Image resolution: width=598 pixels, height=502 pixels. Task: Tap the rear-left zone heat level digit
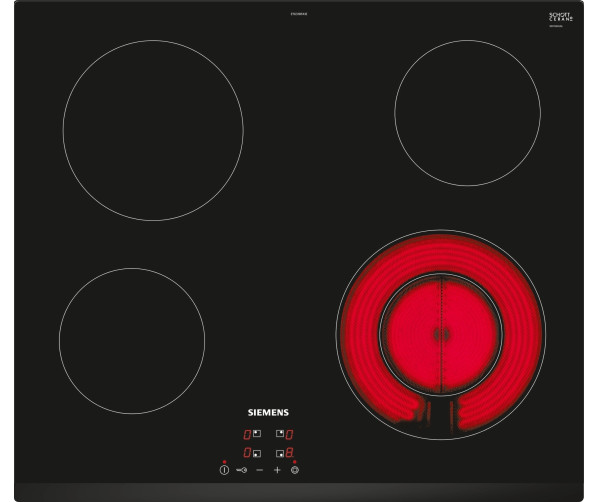pos(248,434)
